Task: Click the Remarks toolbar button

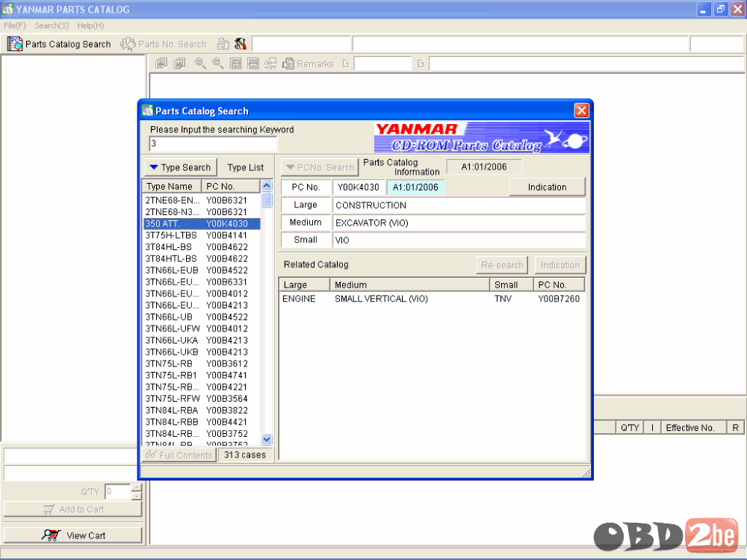Action: [x=309, y=63]
